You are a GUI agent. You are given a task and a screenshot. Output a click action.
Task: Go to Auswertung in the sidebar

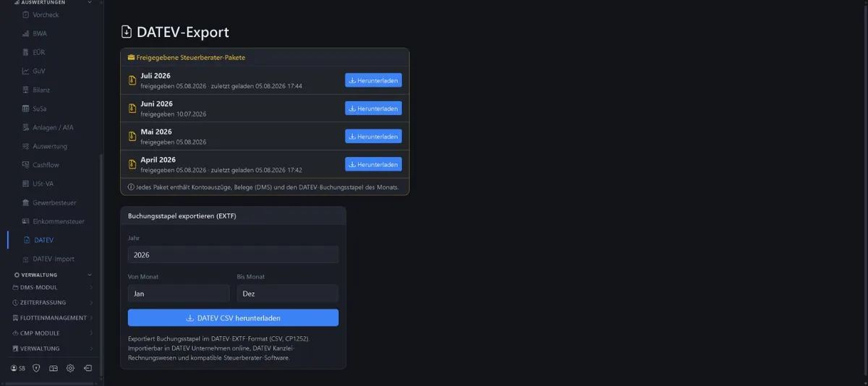[x=50, y=146]
